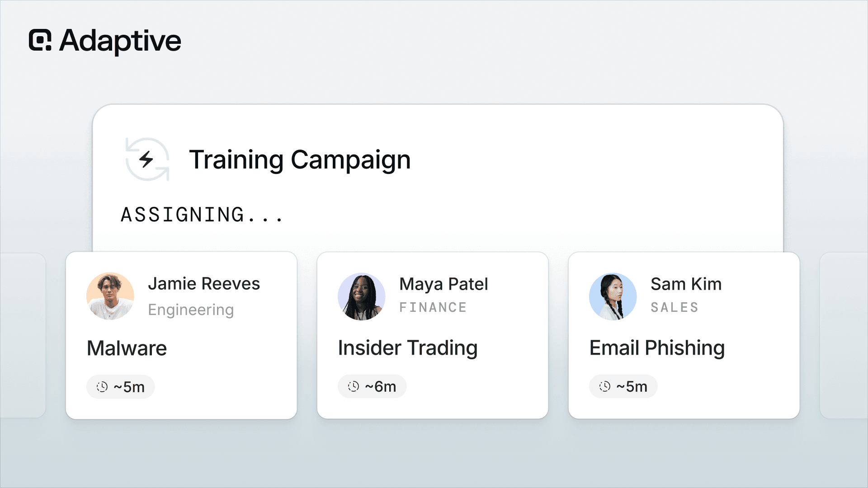
Task: Click the ~5m duration on Malware card
Action: click(x=129, y=387)
